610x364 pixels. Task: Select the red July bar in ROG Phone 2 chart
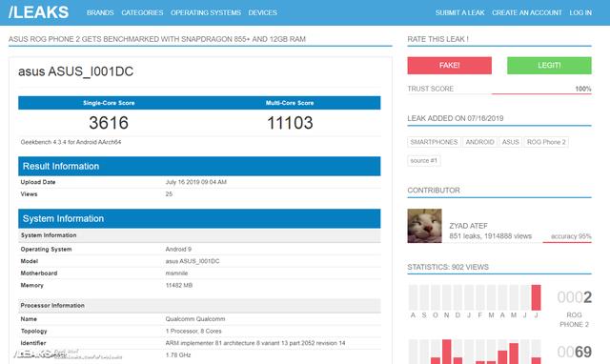click(536, 297)
